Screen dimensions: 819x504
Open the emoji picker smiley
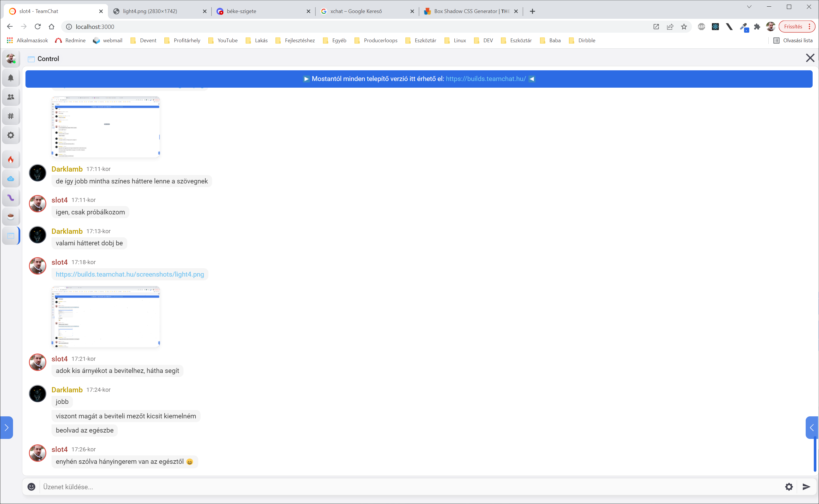click(x=31, y=487)
